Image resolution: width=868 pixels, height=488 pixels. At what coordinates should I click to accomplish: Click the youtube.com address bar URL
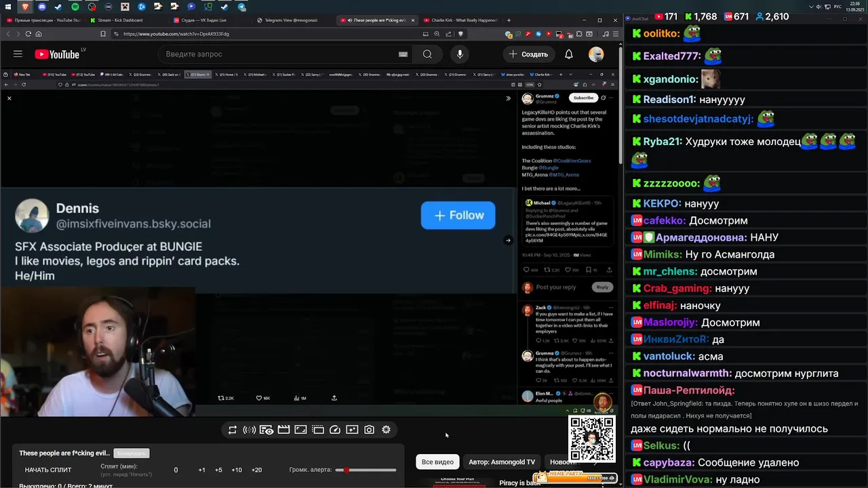pyautogui.click(x=176, y=34)
